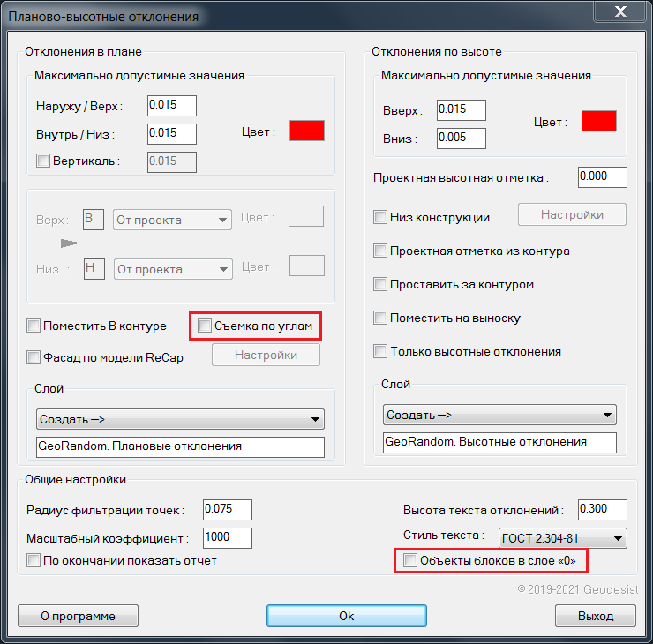Image resolution: width=653 pixels, height=644 pixels.
Task: Enable Поместить В контуре option
Action: coord(34,326)
